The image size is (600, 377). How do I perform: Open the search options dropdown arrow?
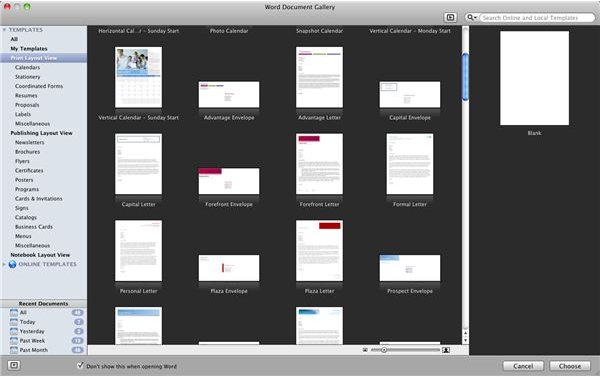pyautogui.click(x=475, y=18)
